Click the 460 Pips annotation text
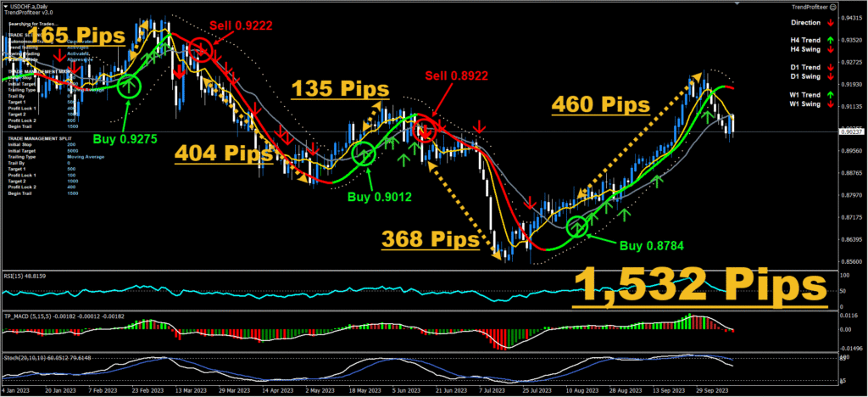The height and width of the screenshot is (397, 868). click(601, 105)
